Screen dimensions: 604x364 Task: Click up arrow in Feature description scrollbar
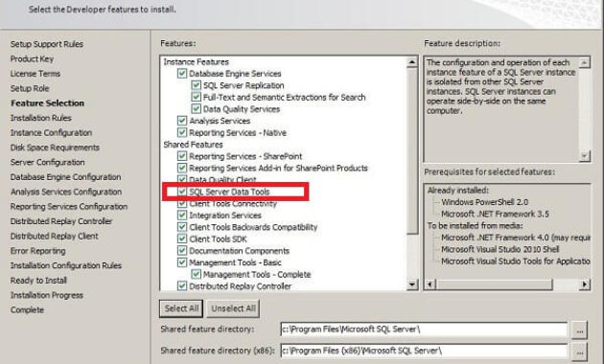585,62
